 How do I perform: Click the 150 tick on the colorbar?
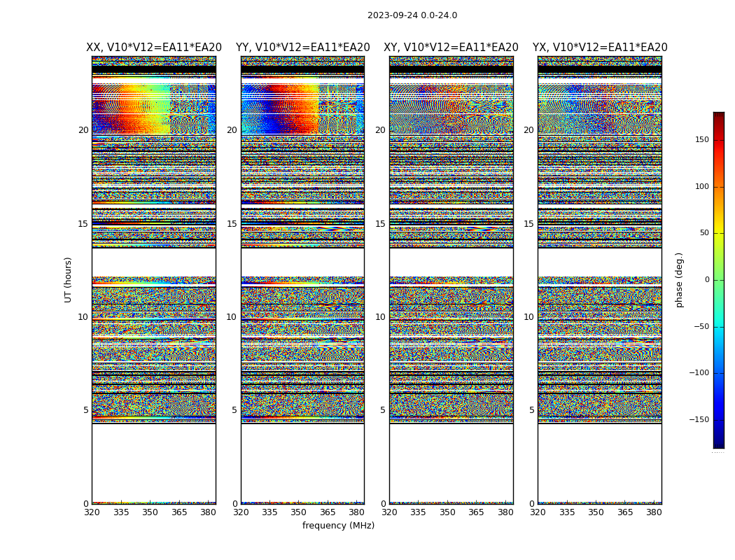(702, 139)
